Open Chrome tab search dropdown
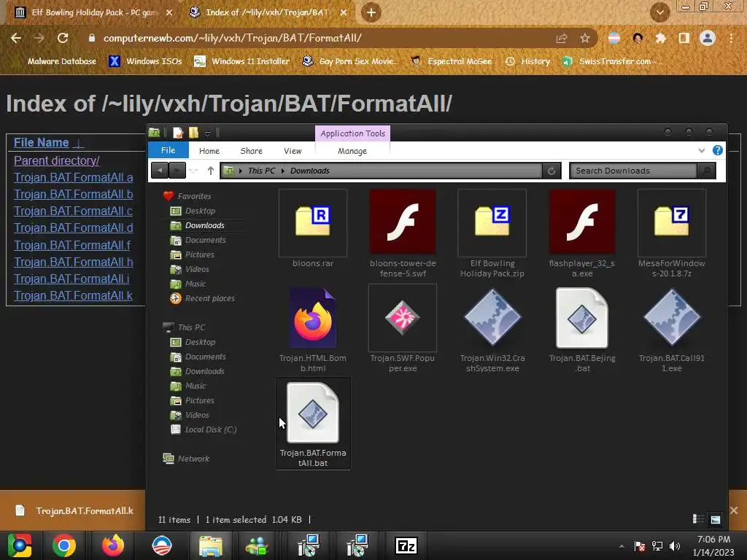 point(659,12)
